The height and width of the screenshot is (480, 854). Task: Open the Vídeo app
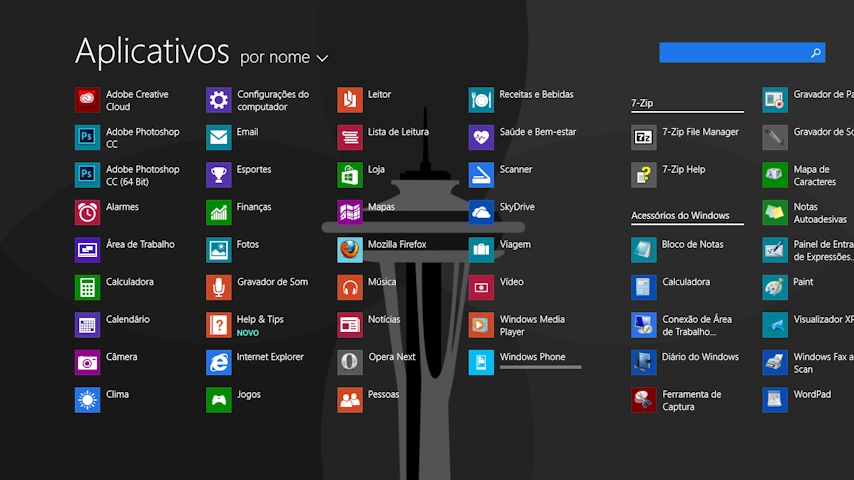pos(481,288)
